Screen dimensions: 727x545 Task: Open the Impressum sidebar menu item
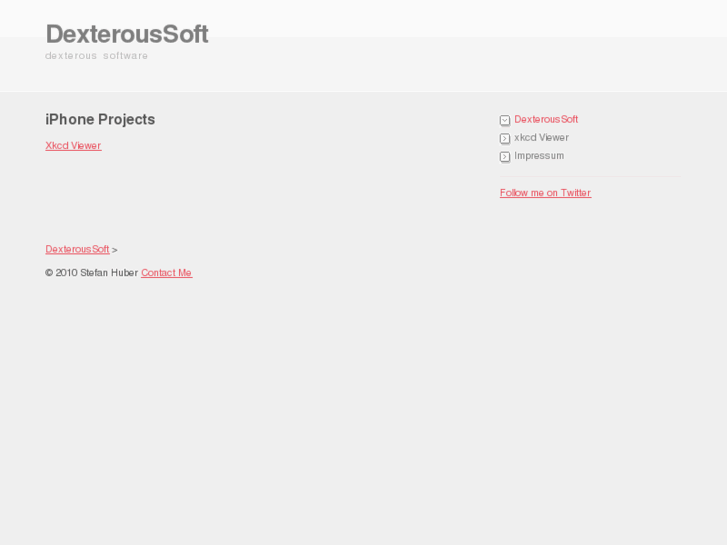(539, 156)
